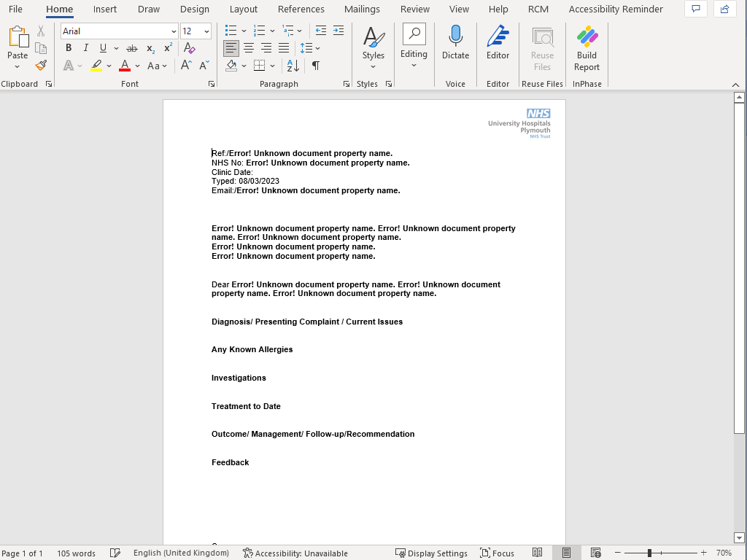This screenshot has height=560, width=747.
Task: Increase the paragraph indent
Action: click(x=338, y=31)
